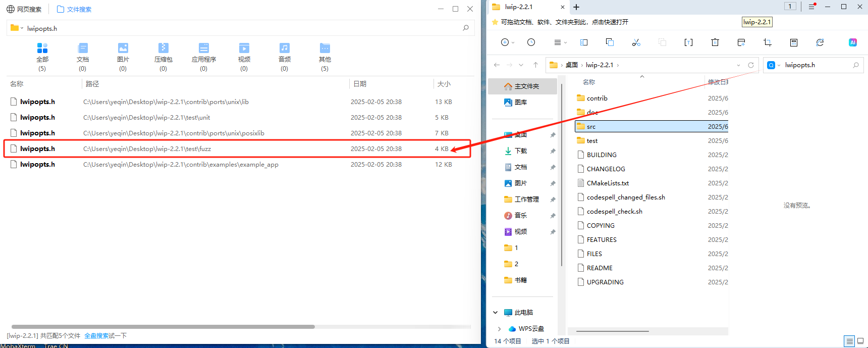The width and height of the screenshot is (868, 348).
Task: Click the new window icon in toolbar
Action: [741, 42]
